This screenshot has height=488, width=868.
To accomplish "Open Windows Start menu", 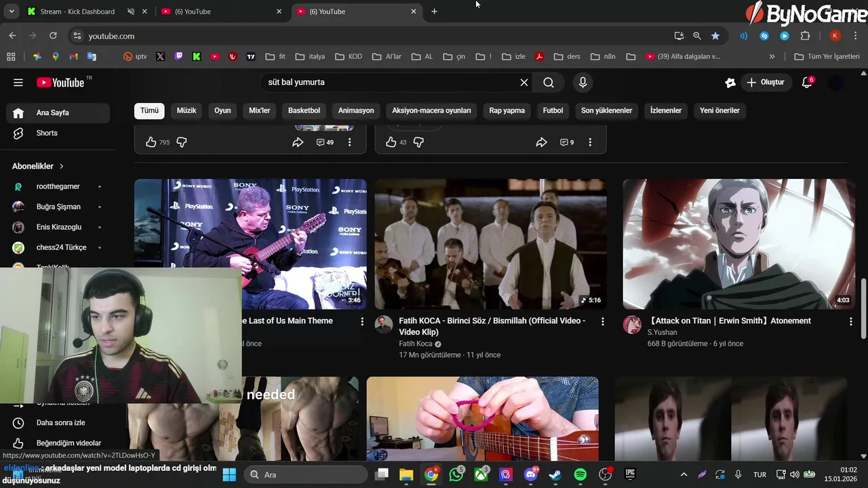I will click(x=229, y=474).
